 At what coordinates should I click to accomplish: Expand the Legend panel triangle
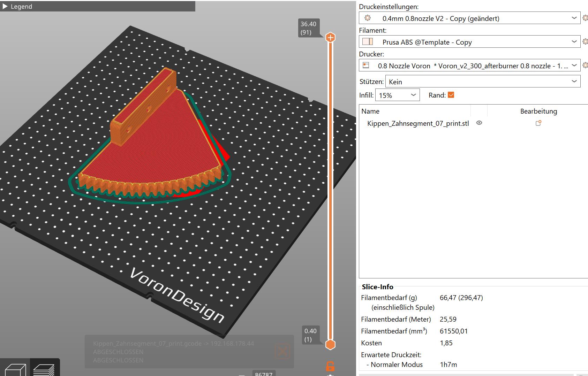[x=5, y=6]
